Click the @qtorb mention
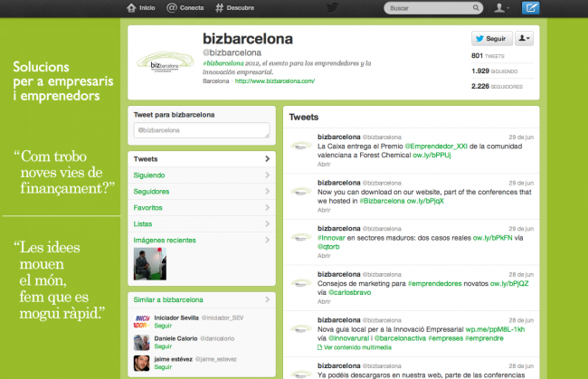588x379 pixels. click(x=328, y=247)
